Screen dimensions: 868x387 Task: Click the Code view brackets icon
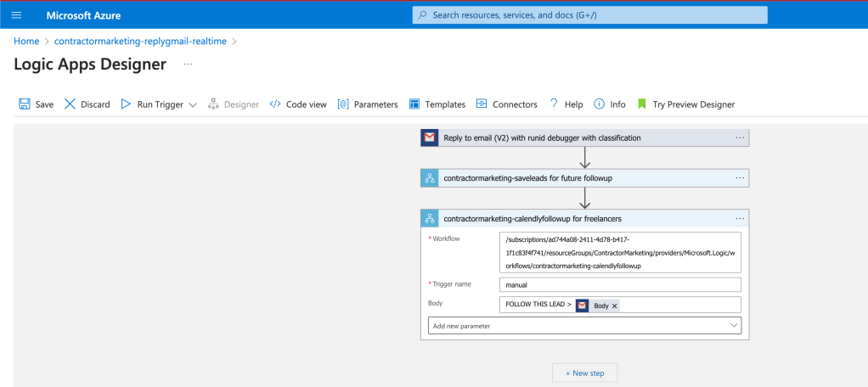[275, 104]
